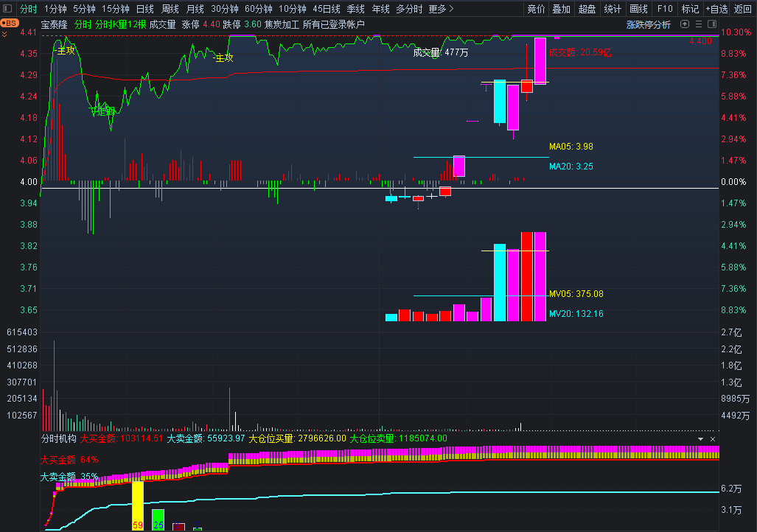Click the 大卖金额 35% label
This screenshot has width=757, height=532.
click(69, 477)
